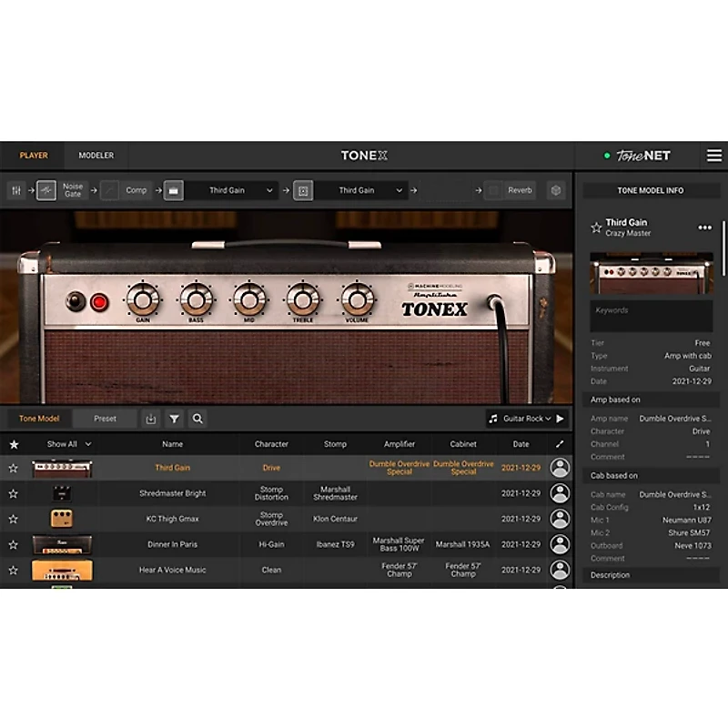
Task: Click the amp preview image in Tone Model Info
Action: 651,273
